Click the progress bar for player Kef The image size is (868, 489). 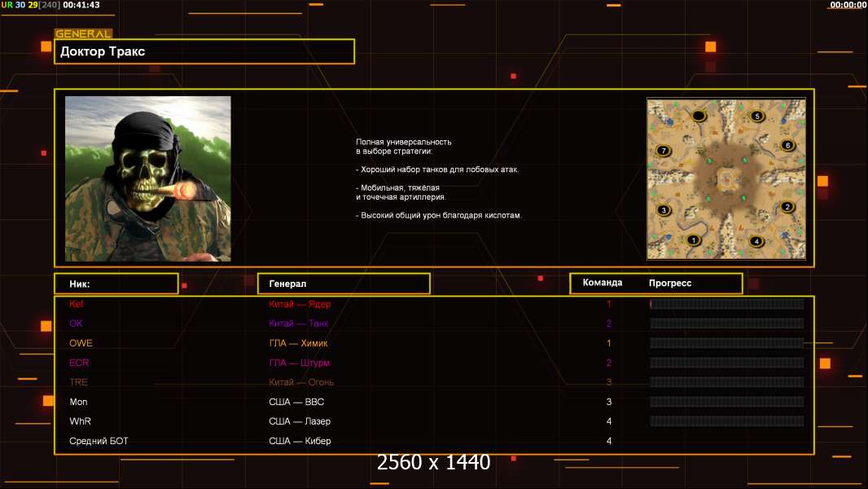[x=726, y=304]
